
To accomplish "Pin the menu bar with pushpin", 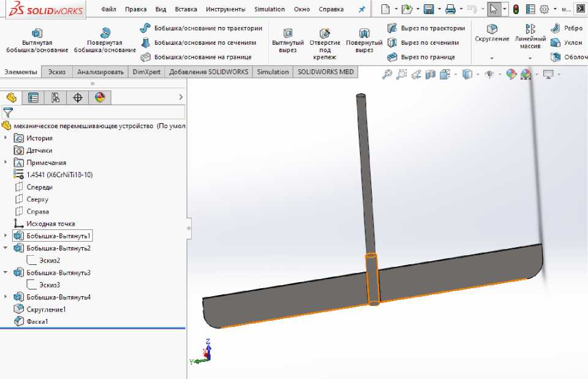I will tap(361, 9).
